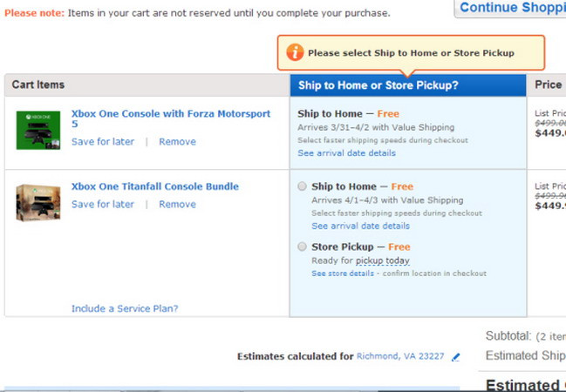See arrival date details for Titanfall bundle

[x=360, y=226]
